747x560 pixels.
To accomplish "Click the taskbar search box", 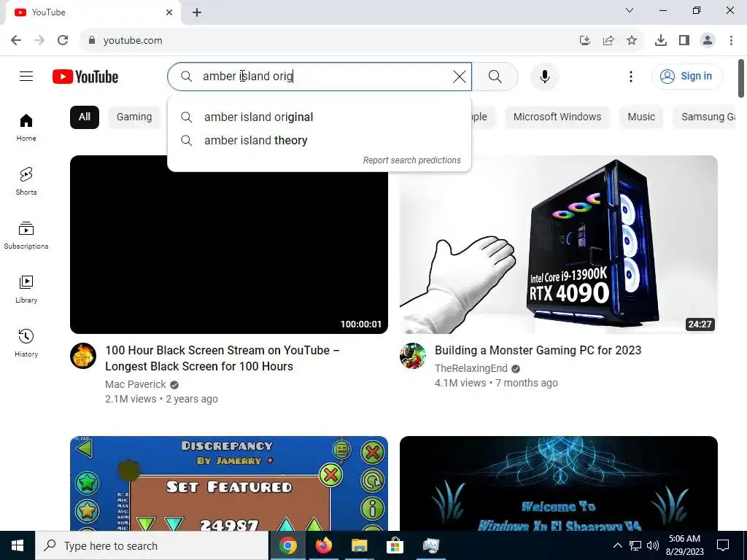I will (152, 545).
